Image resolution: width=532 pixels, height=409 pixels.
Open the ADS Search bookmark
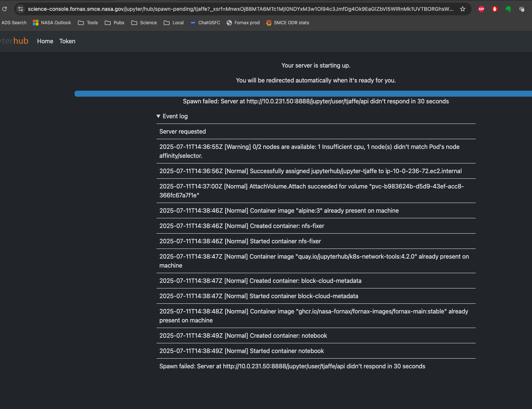coord(14,23)
